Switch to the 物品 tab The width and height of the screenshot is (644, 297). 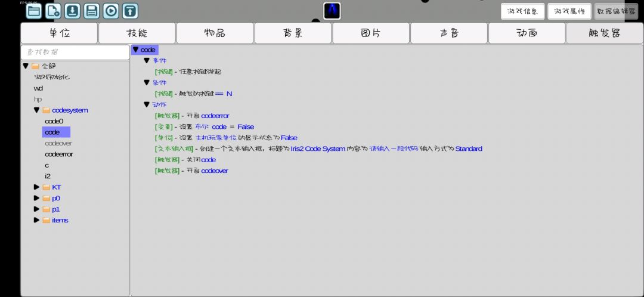pyautogui.click(x=215, y=33)
